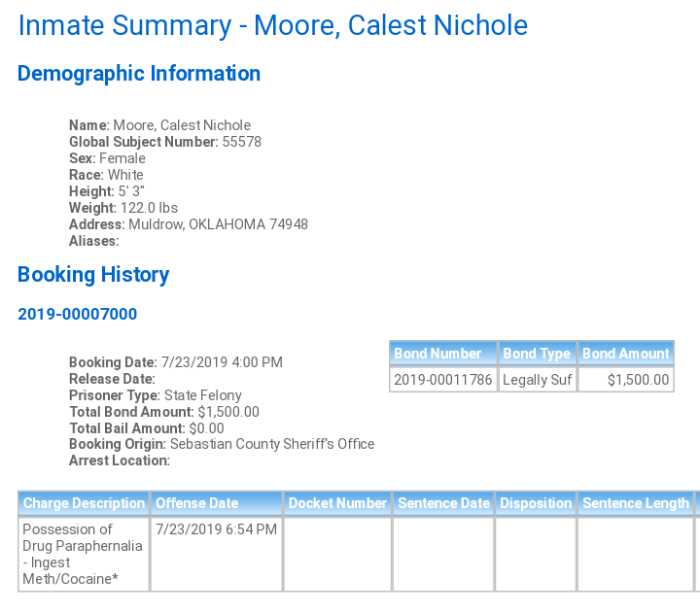Screen dimensions: 700x613
Task: Click the Disposition column header
Action: tap(536, 503)
